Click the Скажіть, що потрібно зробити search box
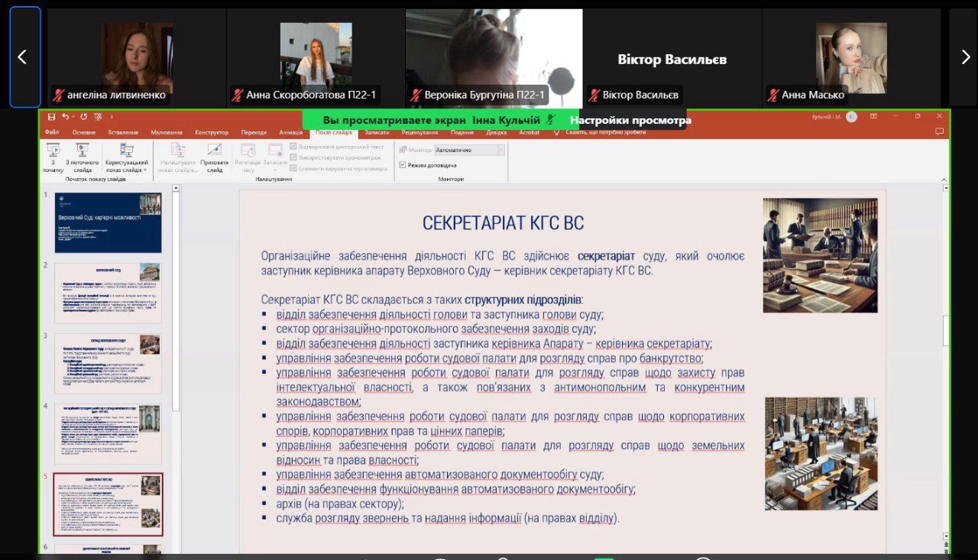 (605, 132)
